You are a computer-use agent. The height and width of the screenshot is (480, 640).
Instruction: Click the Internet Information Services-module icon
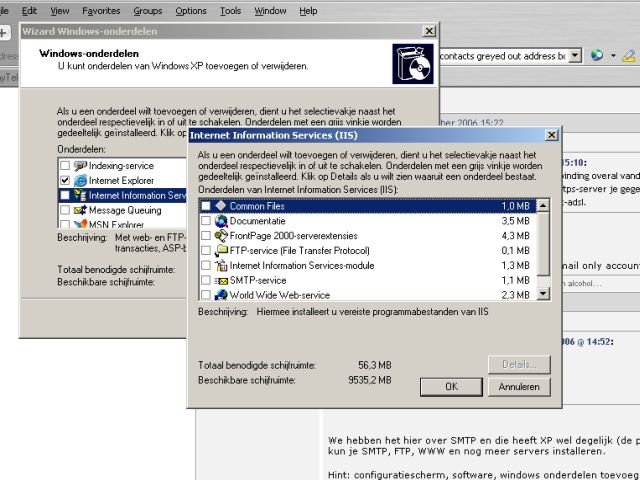pos(221,265)
